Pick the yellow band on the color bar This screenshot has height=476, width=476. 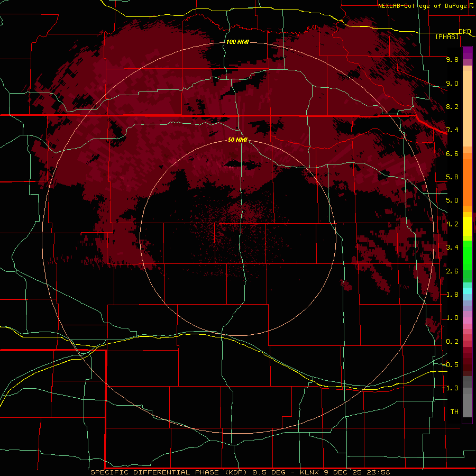click(x=467, y=226)
